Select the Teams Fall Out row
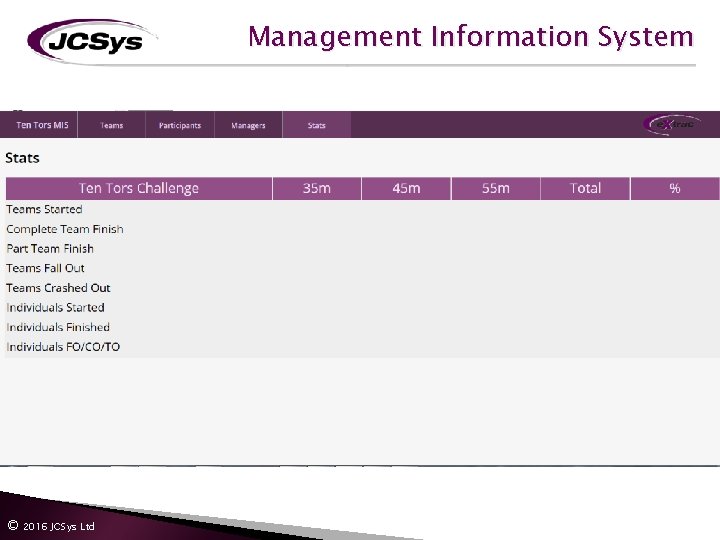This screenshot has height=540, width=720. click(x=363, y=268)
